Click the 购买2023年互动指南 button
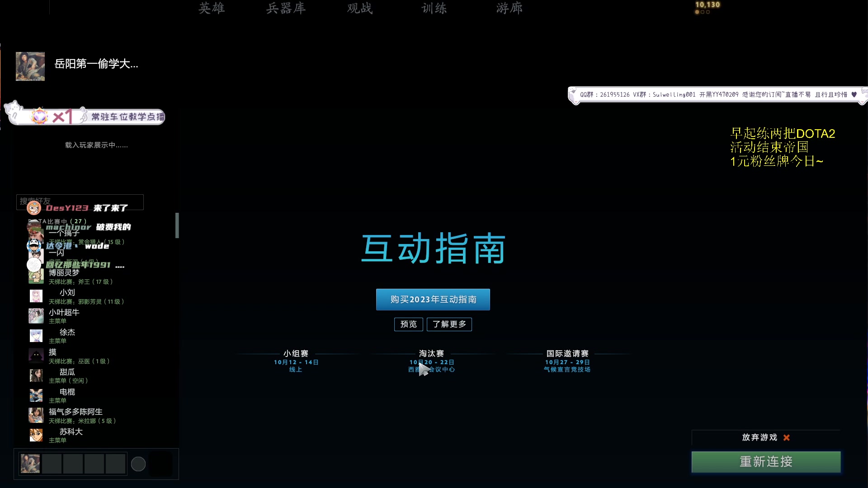This screenshot has width=868, height=488. [433, 299]
